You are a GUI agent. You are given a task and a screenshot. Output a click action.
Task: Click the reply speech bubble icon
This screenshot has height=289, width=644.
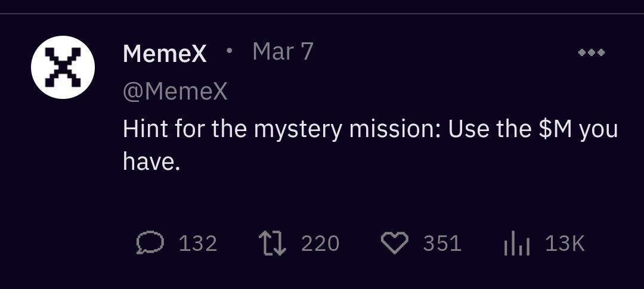click(150, 243)
